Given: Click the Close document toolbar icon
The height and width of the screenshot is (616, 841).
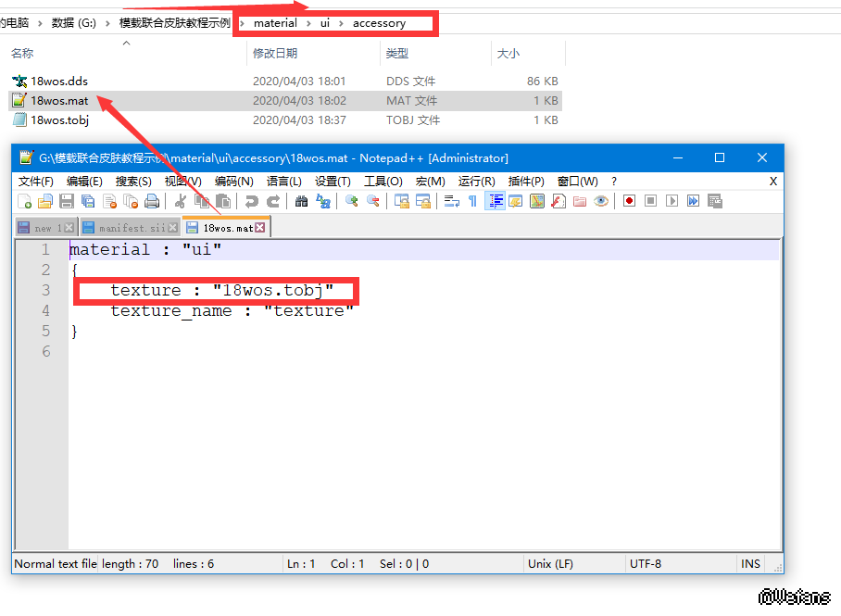Looking at the screenshot, I should (109, 201).
